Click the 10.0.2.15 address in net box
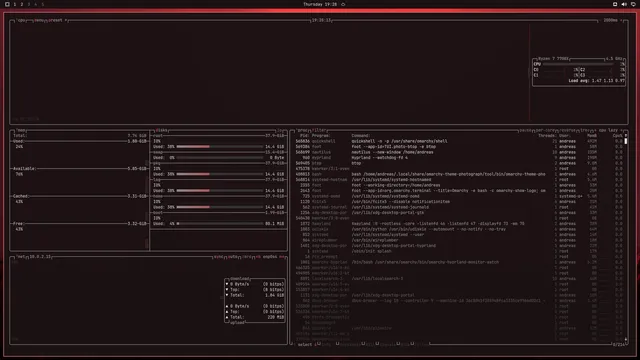 click(x=40, y=257)
